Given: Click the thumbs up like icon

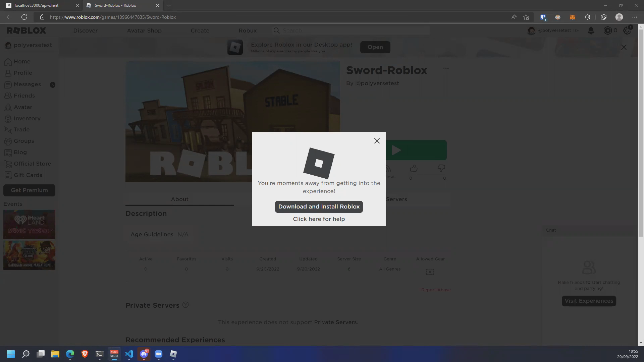Looking at the screenshot, I should tap(414, 168).
